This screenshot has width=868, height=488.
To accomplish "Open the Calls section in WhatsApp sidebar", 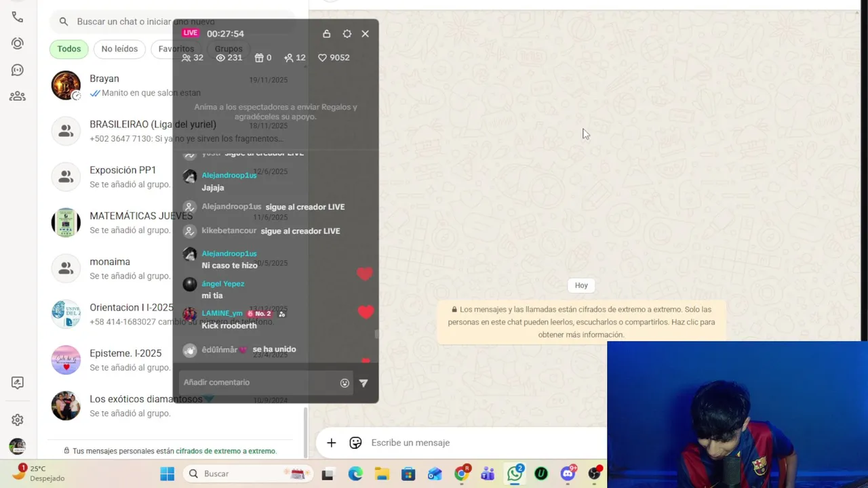I will coord(18,17).
